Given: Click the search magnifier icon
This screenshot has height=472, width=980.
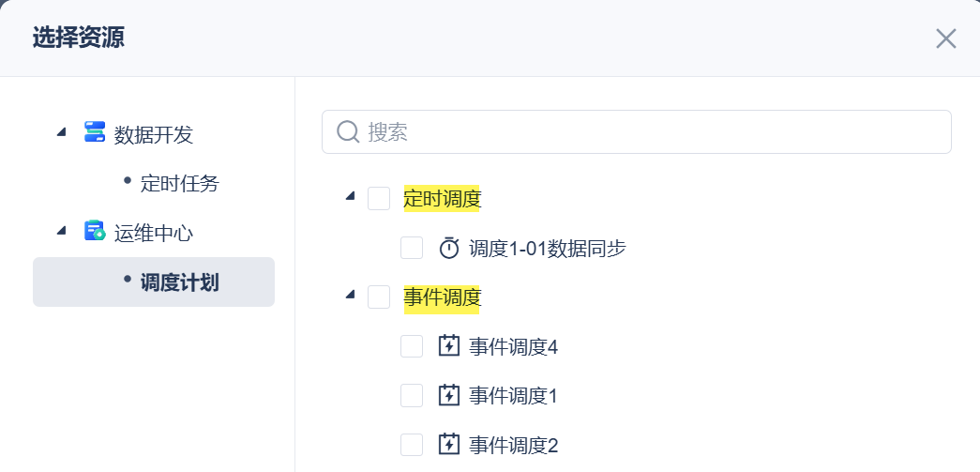Looking at the screenshot, I should click(348, 131).
